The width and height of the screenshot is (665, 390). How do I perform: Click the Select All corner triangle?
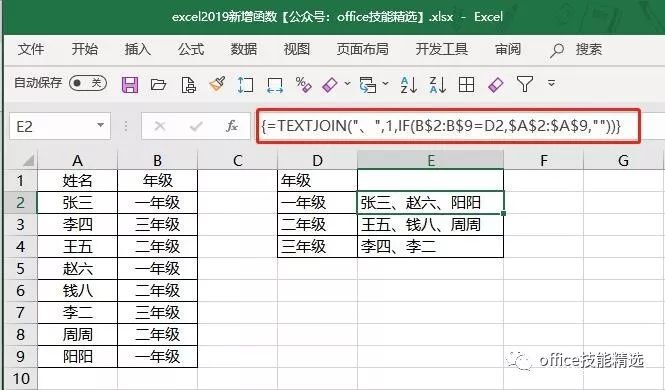[28, 161]
